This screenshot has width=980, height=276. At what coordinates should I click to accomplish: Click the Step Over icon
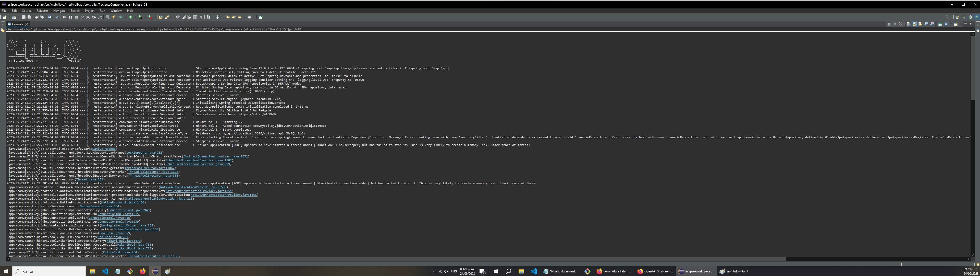click(x=94, y=17)
